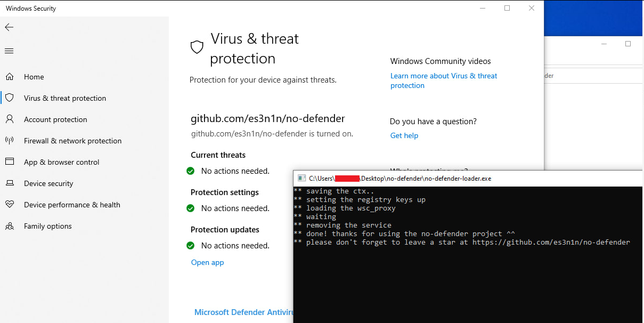The width and height of the screenshot is (644, 323).
Task: Click the Family options people icon
Action: point(9,226)
